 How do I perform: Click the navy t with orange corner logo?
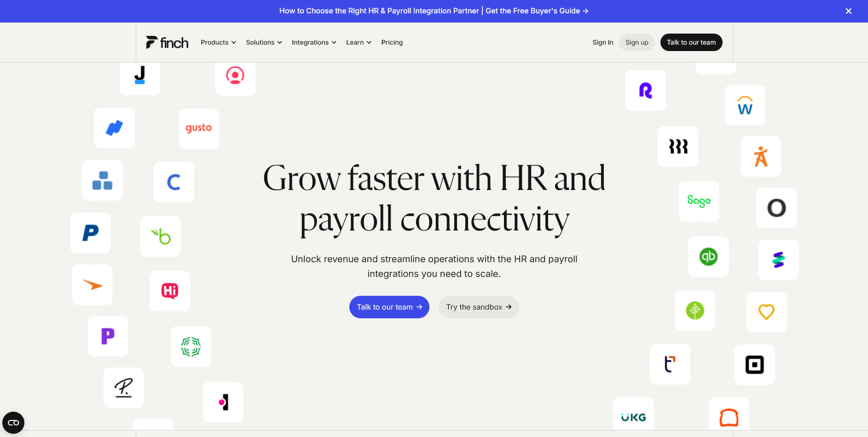(x=670, y=364)
